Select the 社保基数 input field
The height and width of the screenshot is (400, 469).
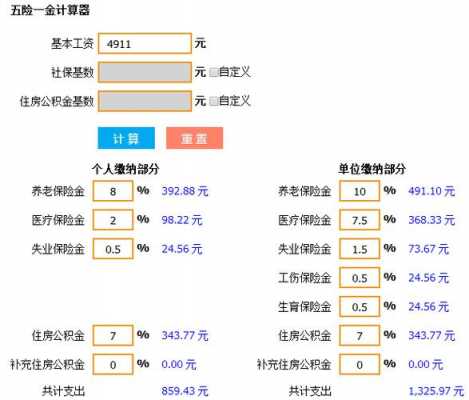[145, 72]
